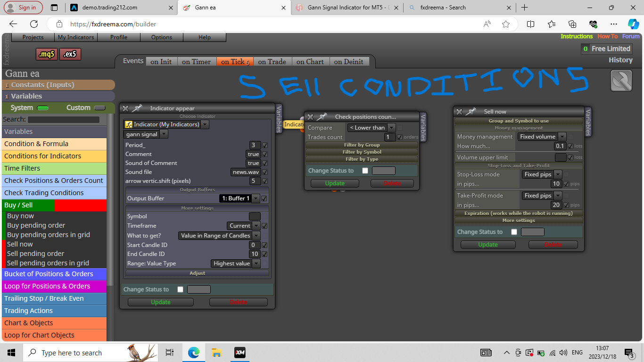
Task: Select Sell pending order block
Action: [x=35, y=254]
